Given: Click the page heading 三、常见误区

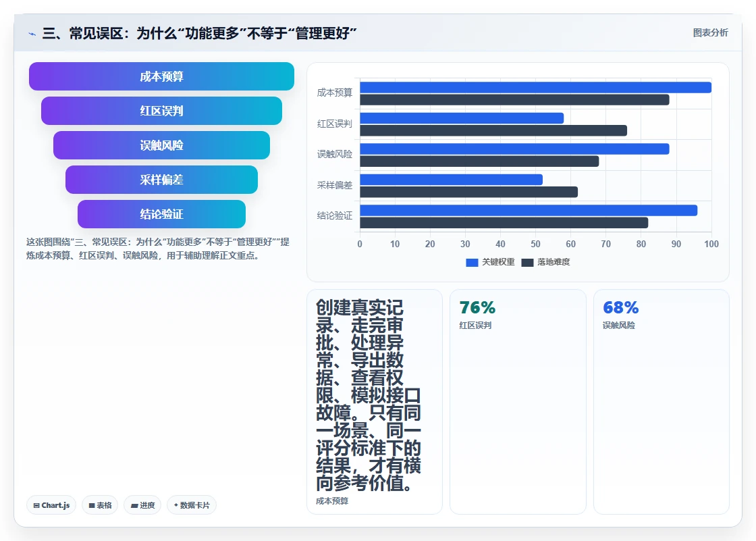Looking at the screenshot, I should [199, 33].
